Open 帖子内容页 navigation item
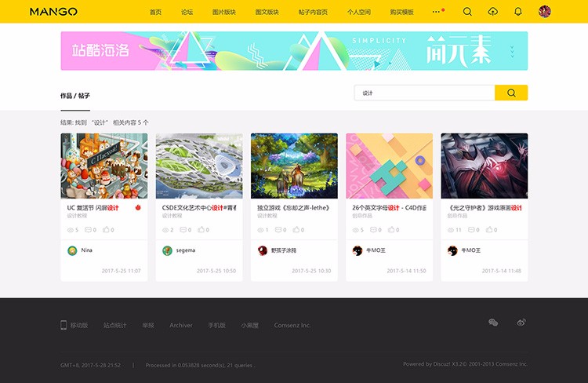 [x=313, y=12]
